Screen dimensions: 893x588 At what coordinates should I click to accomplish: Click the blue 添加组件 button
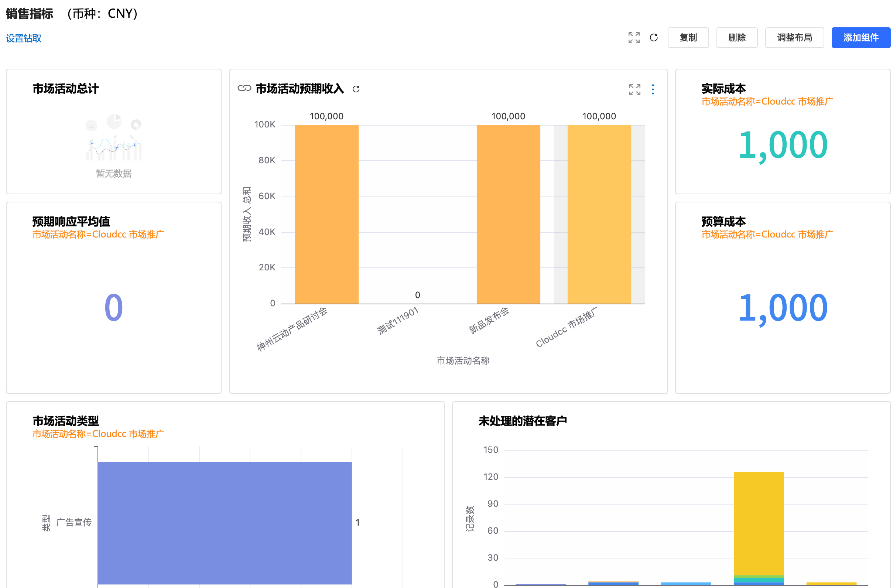861,38
